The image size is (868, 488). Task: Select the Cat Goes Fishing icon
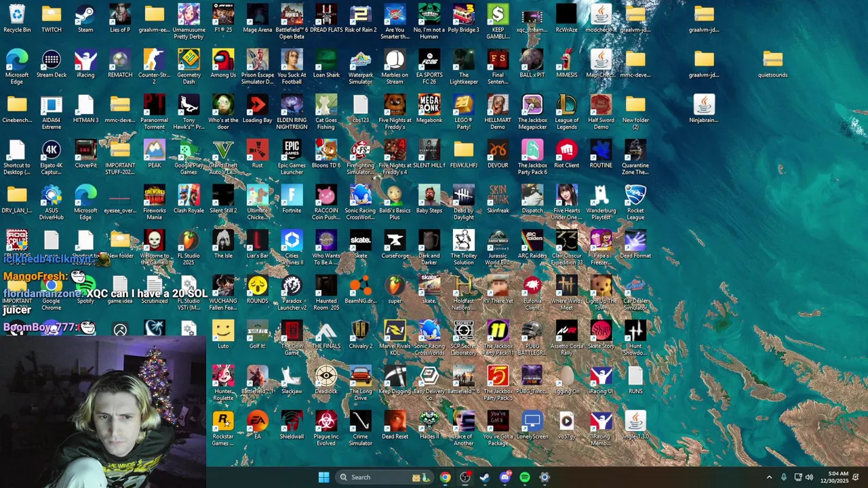coord(326,112)
